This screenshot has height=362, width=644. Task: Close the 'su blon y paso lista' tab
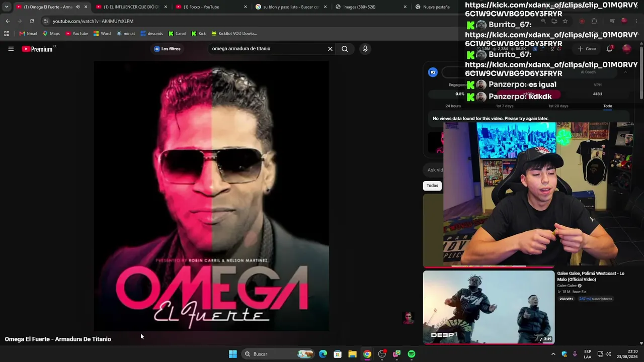326,7
